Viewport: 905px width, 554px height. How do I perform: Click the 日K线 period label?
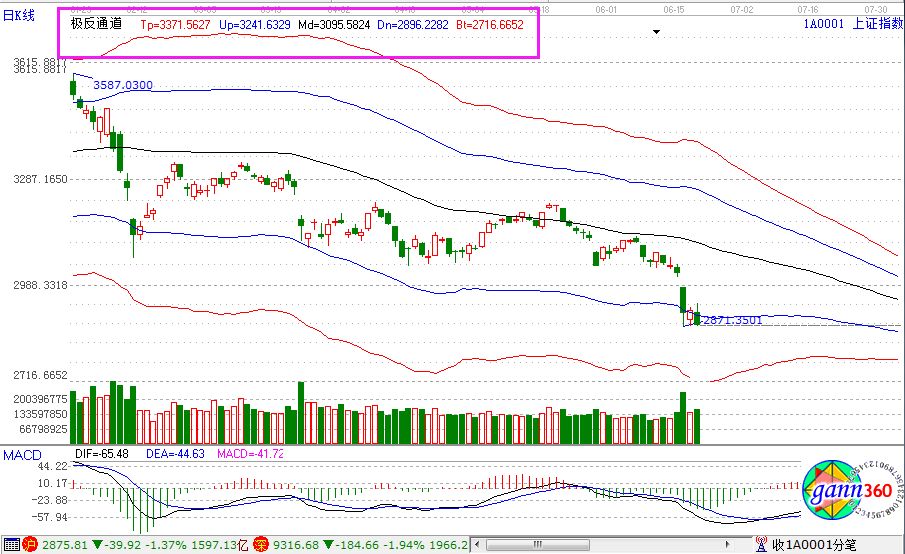18,15
